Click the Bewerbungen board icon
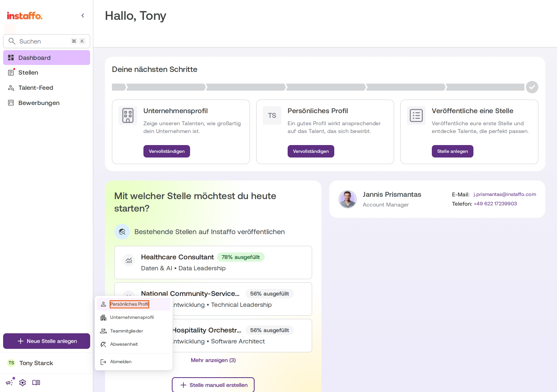 coord(11,103)
